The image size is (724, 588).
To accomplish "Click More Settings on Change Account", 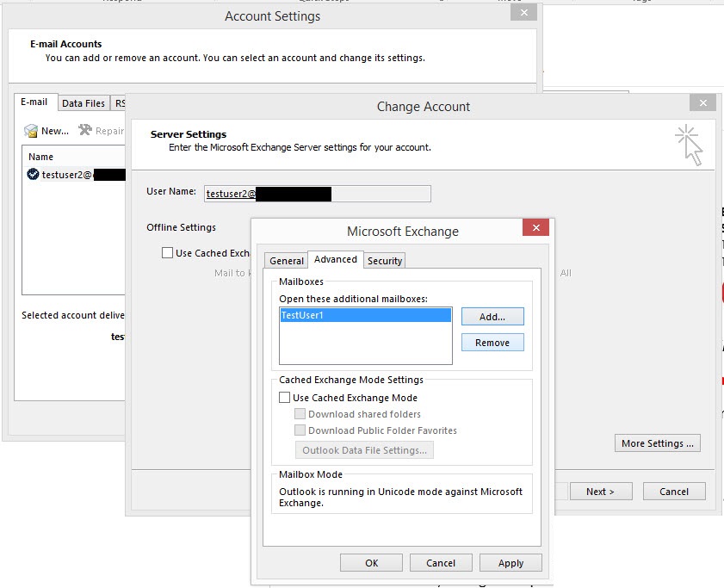I will [657, 443].
